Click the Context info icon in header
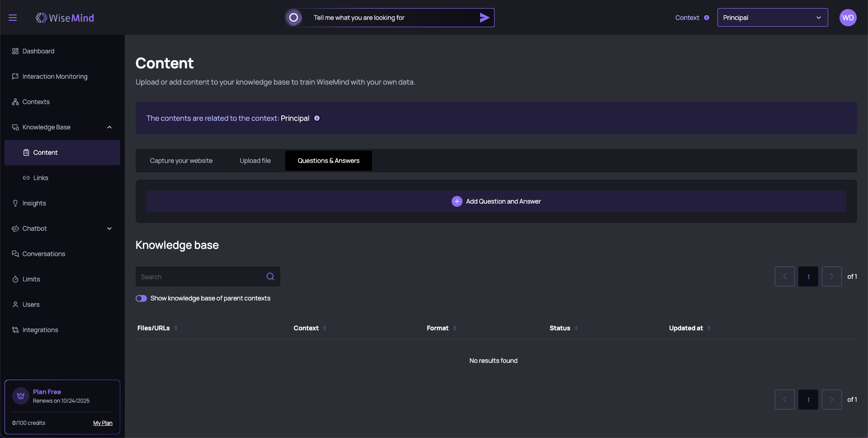The image size is (868, 438). [707, 18]
